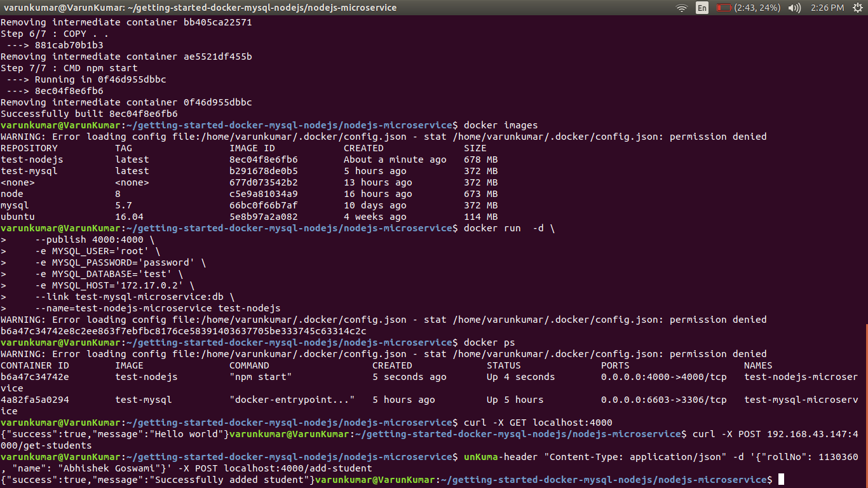Click tag '5.7' of mysql image
Screen dimensions: 868x488
(x=123, y=205)
